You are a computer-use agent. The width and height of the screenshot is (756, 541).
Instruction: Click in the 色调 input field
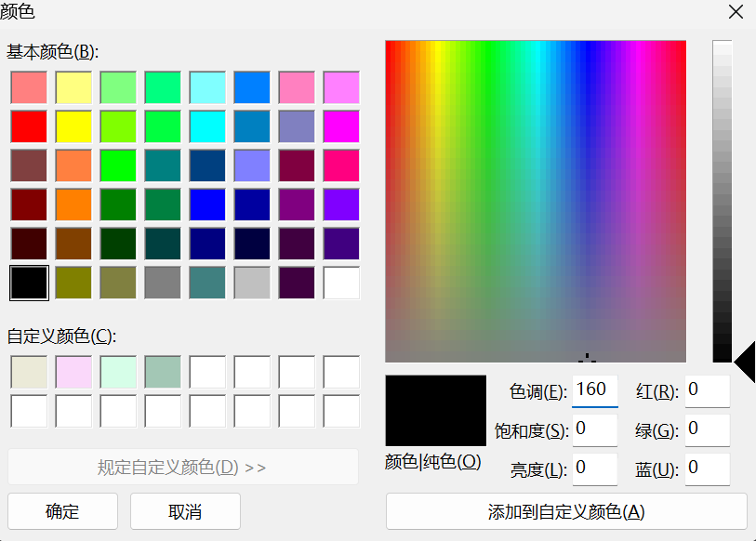point(594,390)
